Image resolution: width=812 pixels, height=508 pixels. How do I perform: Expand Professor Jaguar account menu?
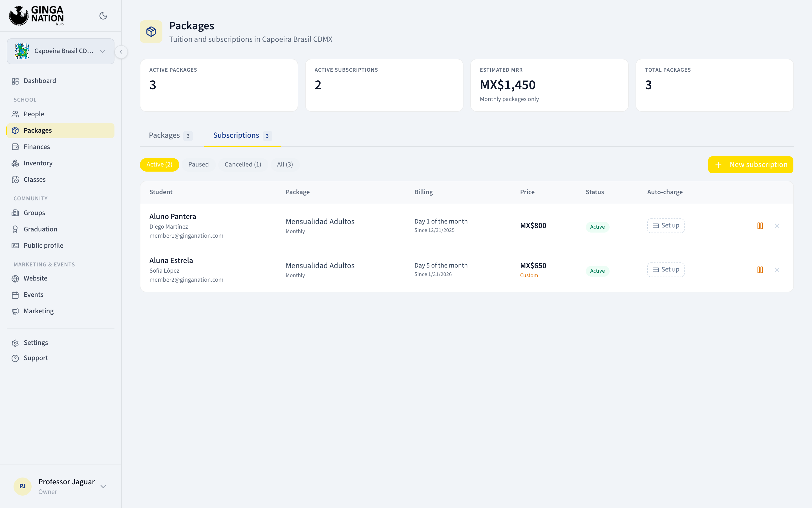[x=60, y=486]
